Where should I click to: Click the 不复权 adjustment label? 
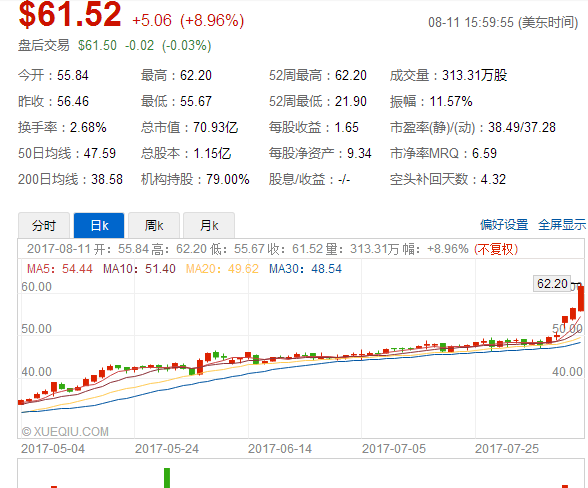point(496,249)
